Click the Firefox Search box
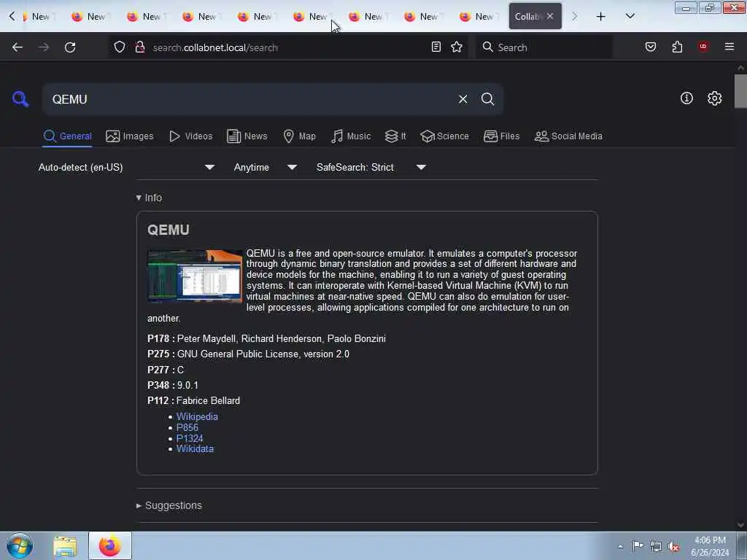Viewport: 747px width, 560px height. click(x=544, y=47)
